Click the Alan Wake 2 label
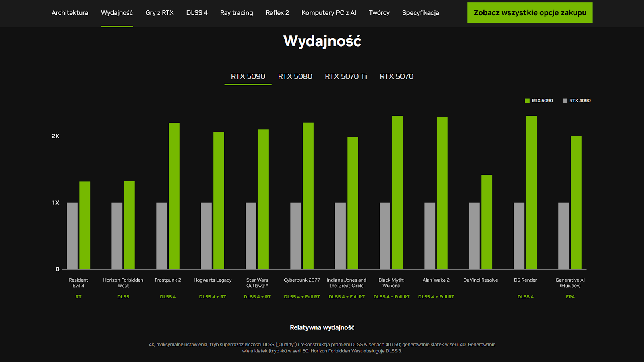 436,280
